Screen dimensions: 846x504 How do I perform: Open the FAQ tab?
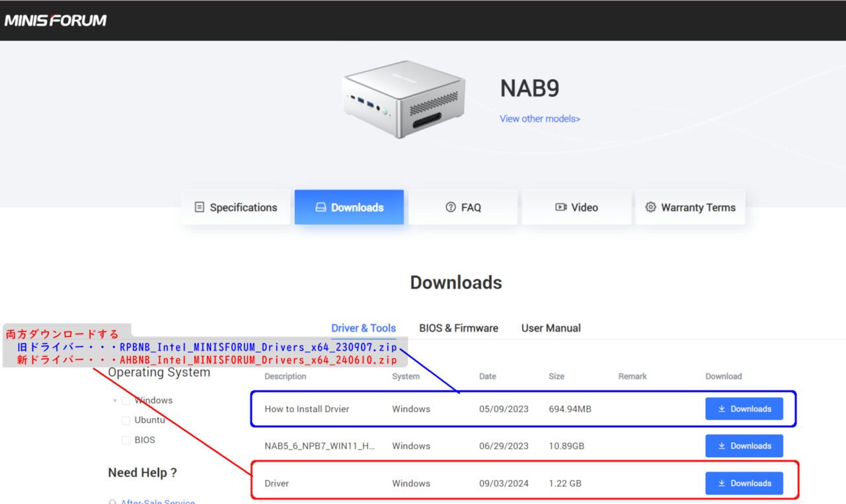(463, 207)
